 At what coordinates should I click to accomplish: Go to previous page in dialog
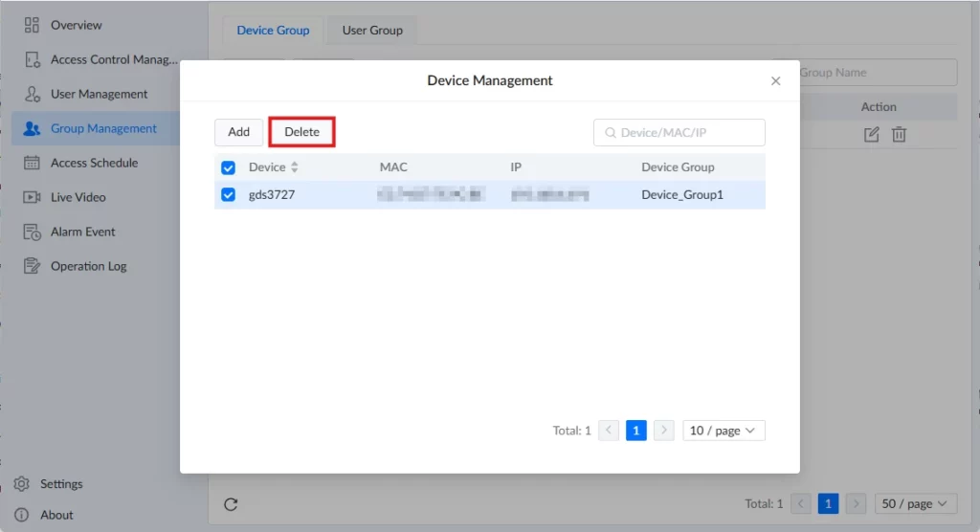[x=609, y=431]
